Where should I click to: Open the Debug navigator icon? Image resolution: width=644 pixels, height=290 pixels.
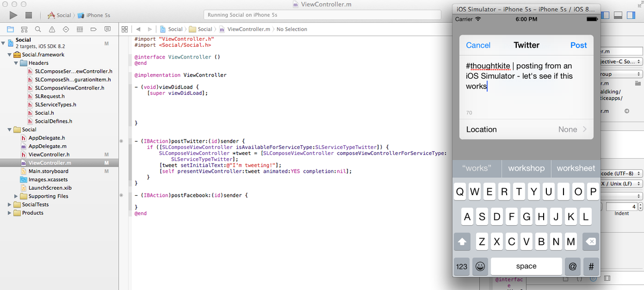pos(80,29)
